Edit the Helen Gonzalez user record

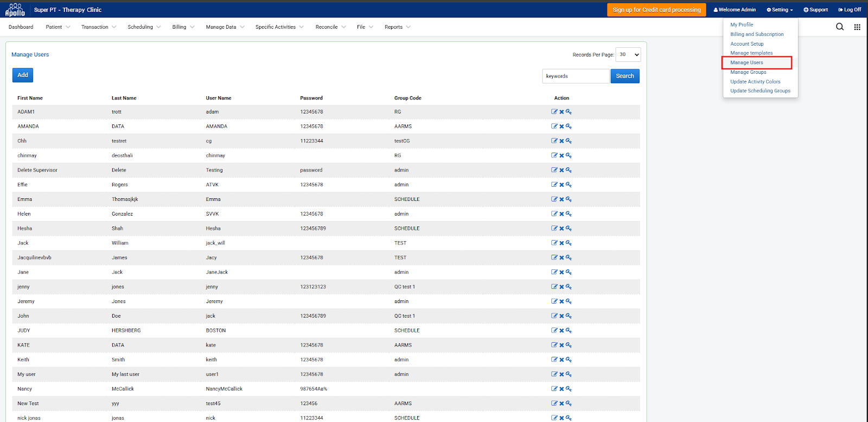(554, 214)
